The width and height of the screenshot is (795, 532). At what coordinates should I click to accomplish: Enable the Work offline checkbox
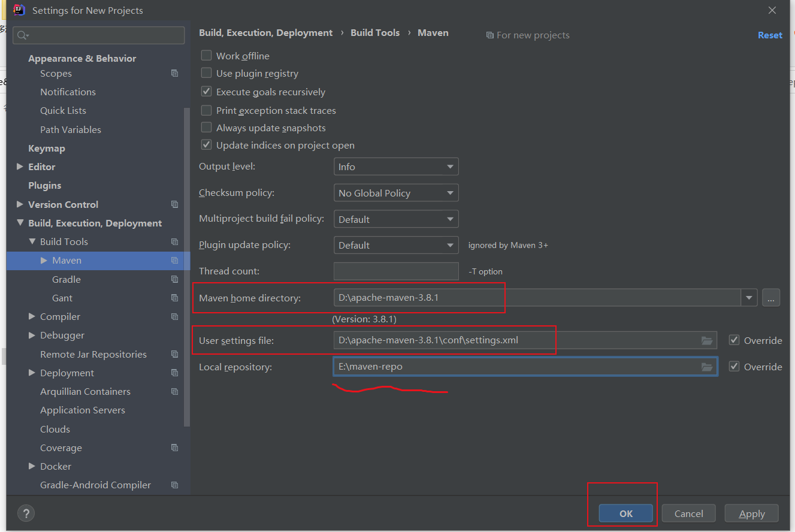point(206,55)
